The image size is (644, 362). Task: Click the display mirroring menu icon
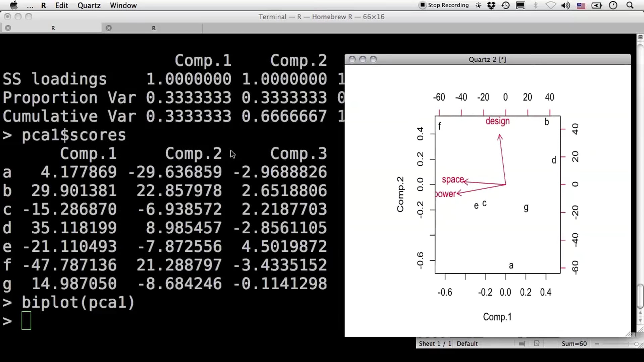click(521, 5)
